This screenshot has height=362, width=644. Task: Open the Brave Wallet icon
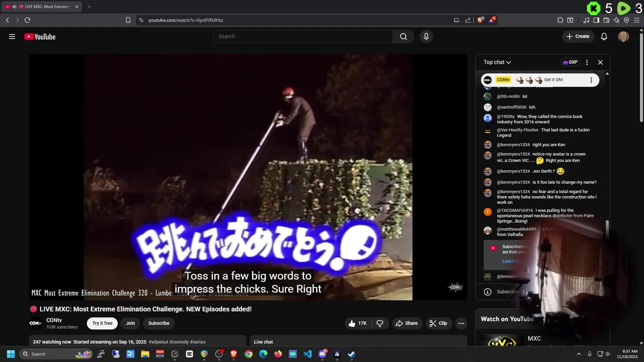[x=606, y=20]
